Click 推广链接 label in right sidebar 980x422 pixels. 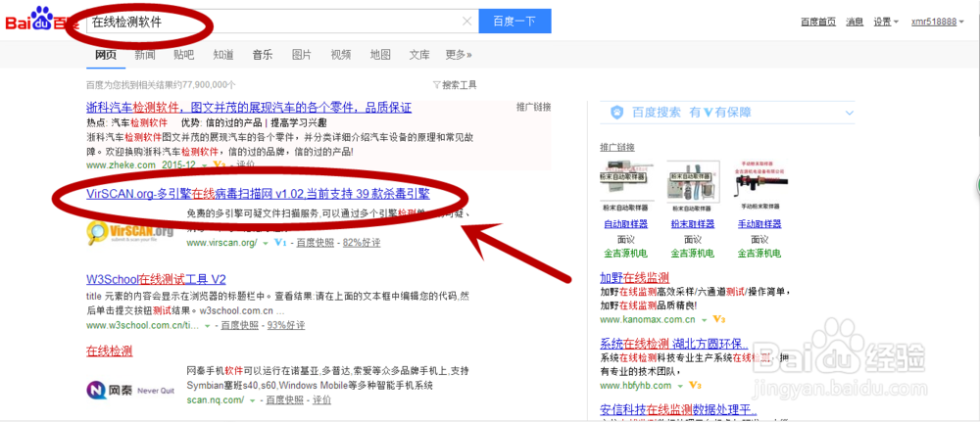[617, 147]
